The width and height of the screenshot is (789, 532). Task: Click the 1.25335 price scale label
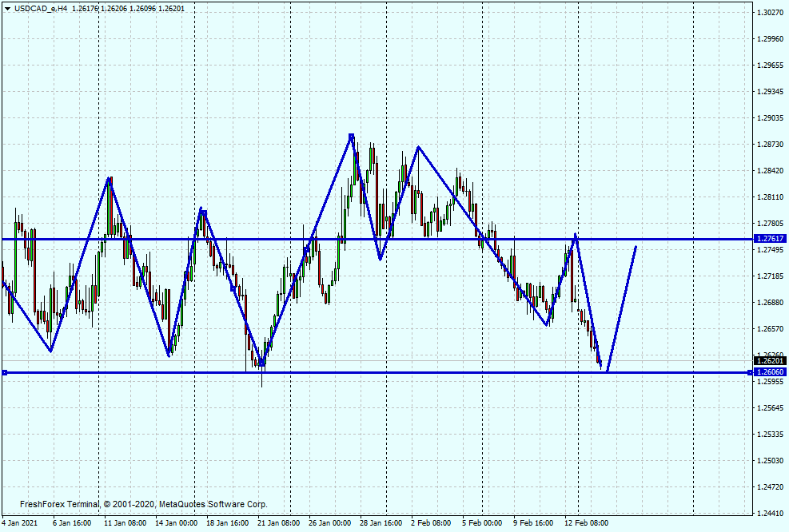(x=771, y=434)
